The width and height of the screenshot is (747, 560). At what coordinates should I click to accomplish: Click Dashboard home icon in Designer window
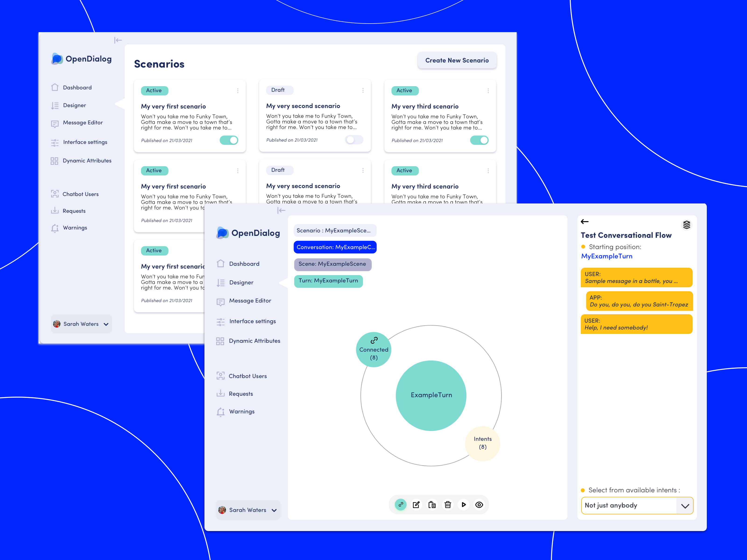pyautogui.click(x=221, y=264)
